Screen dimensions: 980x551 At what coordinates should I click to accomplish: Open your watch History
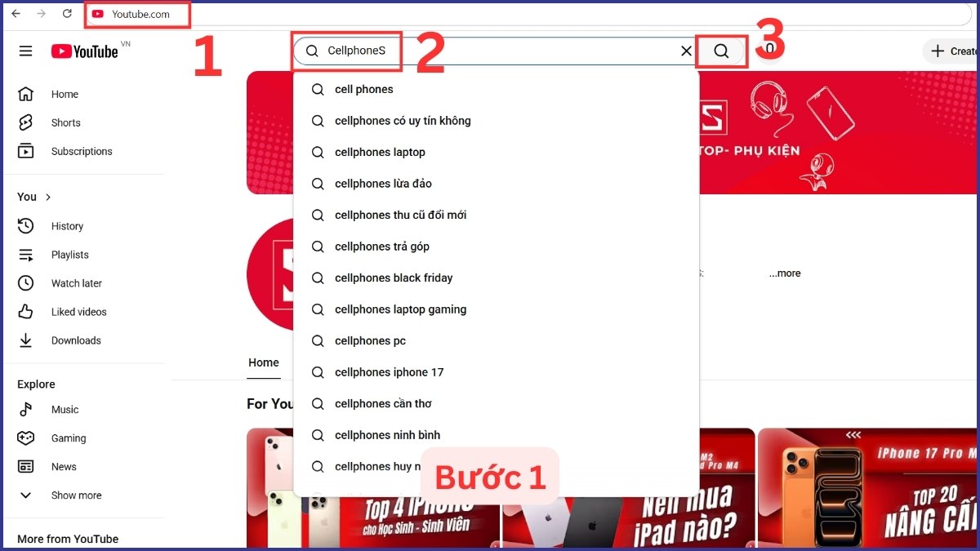pos(67,226)
